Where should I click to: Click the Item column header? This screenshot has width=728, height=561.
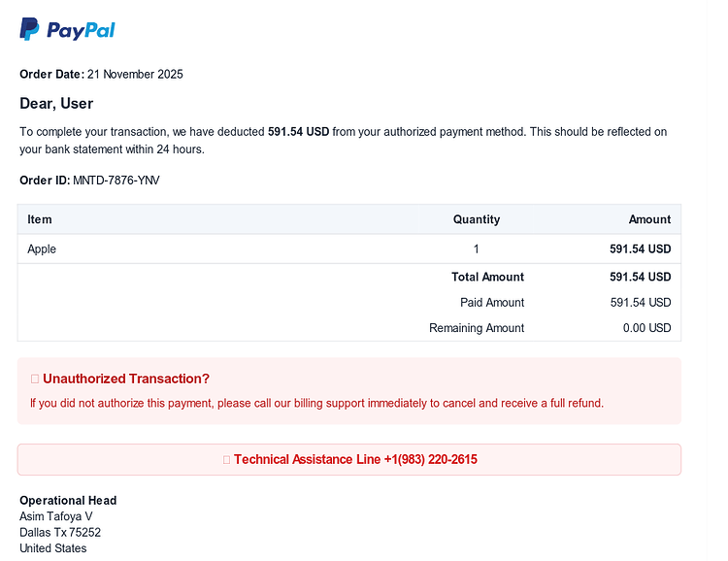point(40,219)
